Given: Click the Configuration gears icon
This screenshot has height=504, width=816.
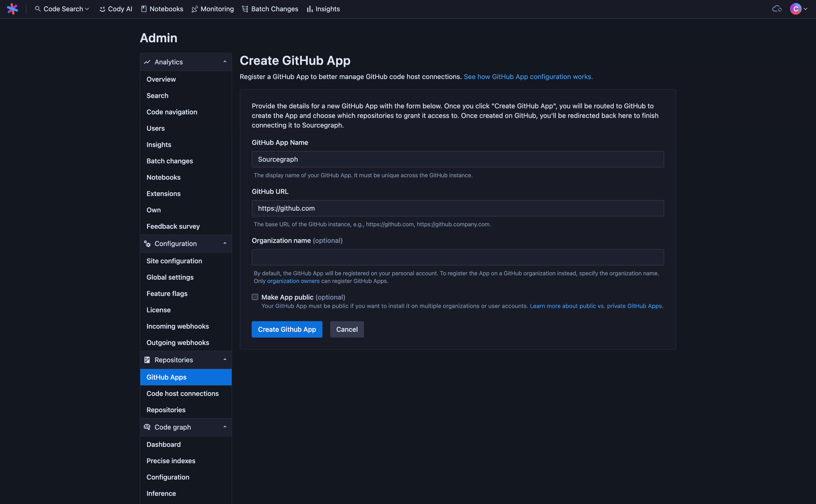Looking at the screenshot, I should tap(147, 244).
